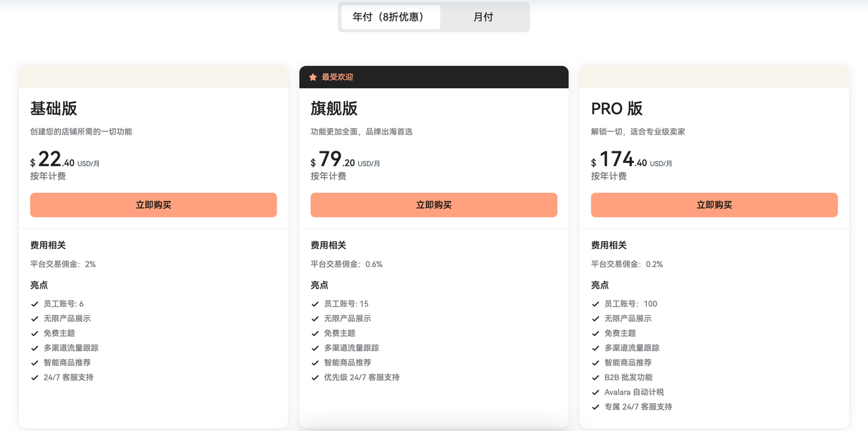Click the $174.40 USD/月 price text

coord(629,162)
